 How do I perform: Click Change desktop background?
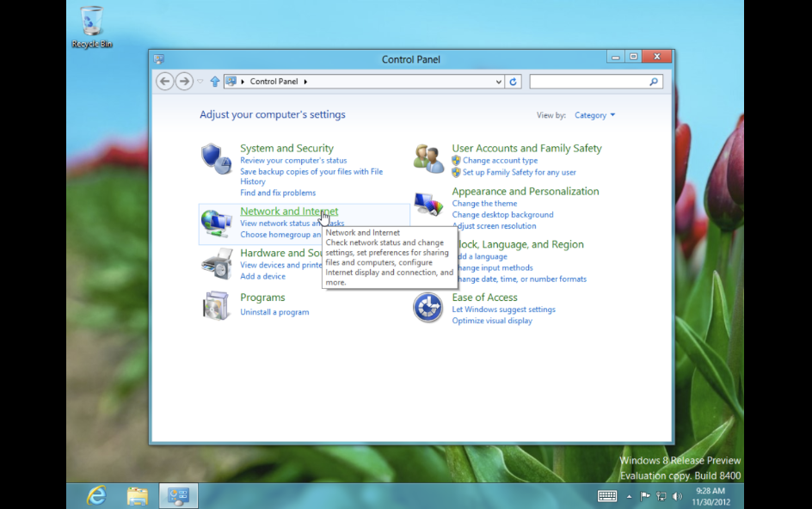point(502,215)
